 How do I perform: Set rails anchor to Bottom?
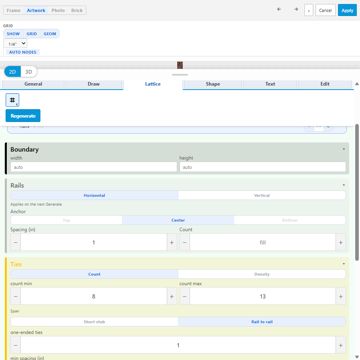(289, 220)
